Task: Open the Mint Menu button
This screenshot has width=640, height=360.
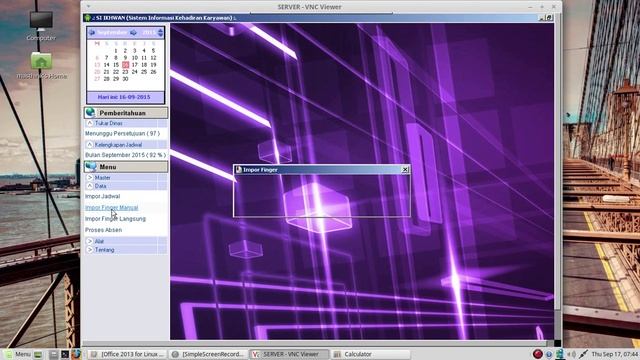Action: coord(17,354)
